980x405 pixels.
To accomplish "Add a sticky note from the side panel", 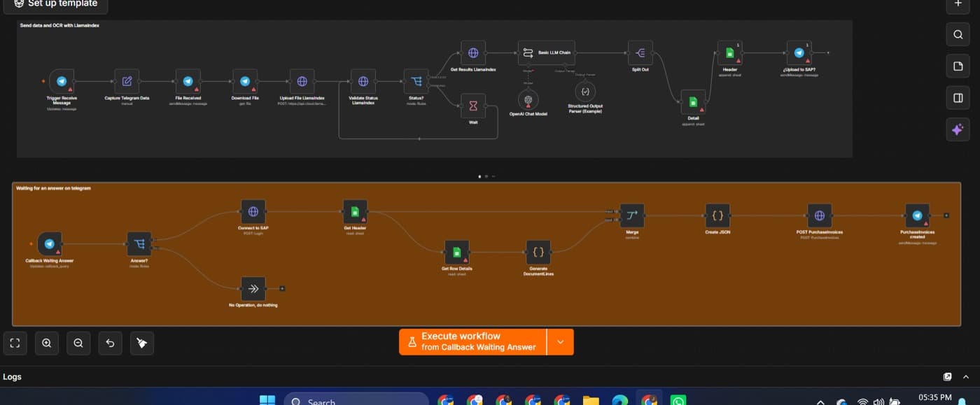I will click(x=958, y=66).
